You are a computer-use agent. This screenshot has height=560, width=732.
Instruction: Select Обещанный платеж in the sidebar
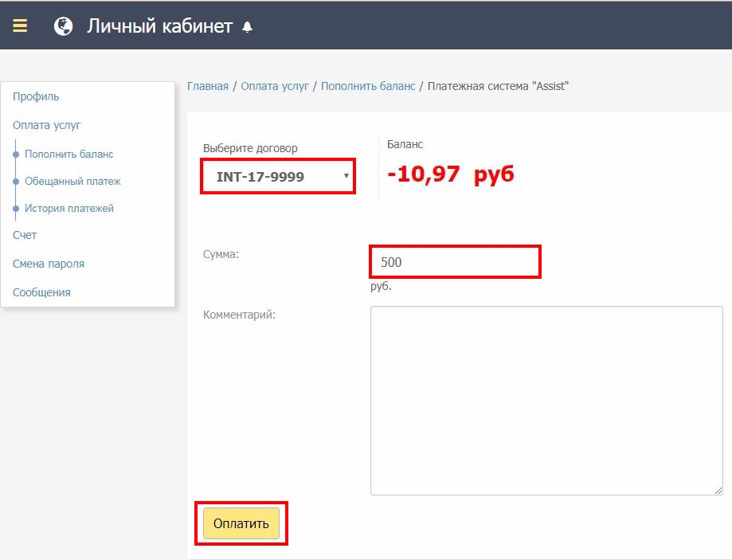[x=72, y=181]
